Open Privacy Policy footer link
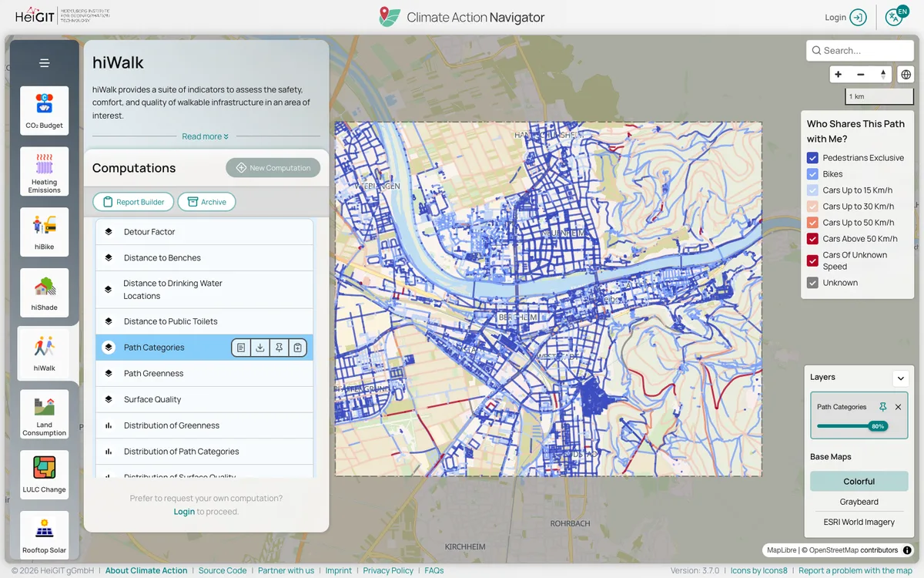The image size is (924, 578). click(x=388, y=571)
